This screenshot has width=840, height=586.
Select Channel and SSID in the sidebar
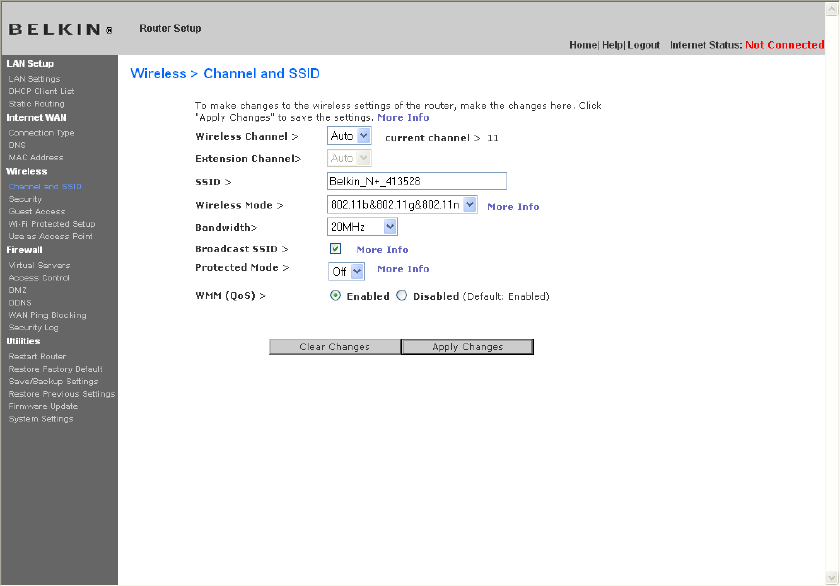[45, 186]
